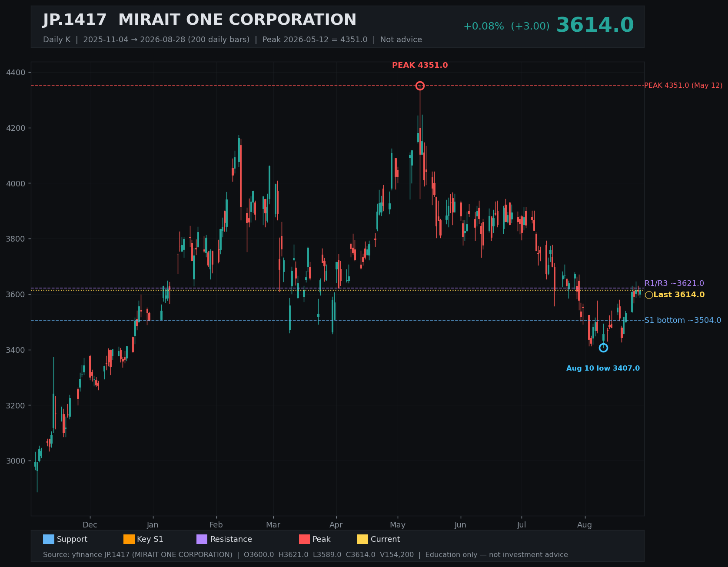Click the yellow Current legend swatch
728x567 pixels.
[x=362, y=539]
